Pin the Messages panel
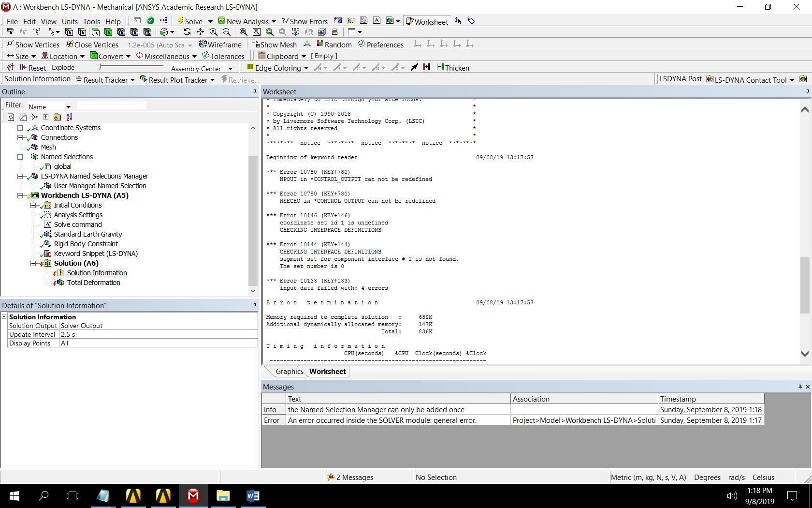Screen dimensions: 812x508 (x=799, y=387)
